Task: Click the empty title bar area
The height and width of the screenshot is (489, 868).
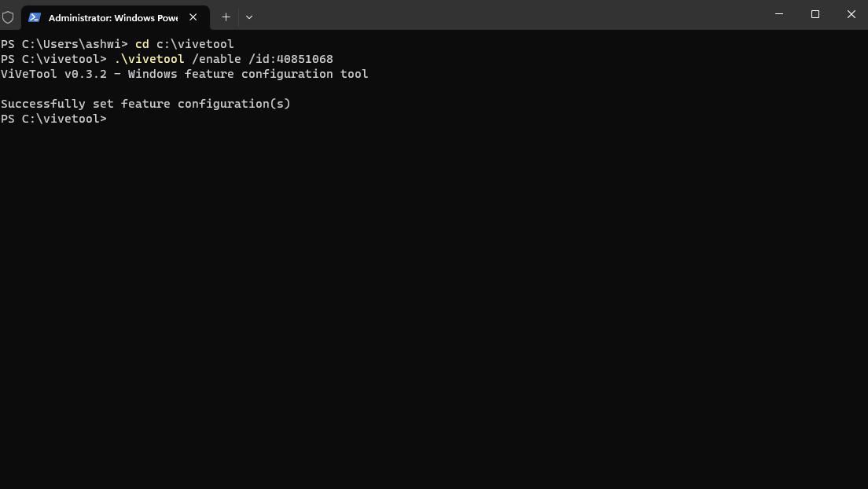Action: point(511,15)
